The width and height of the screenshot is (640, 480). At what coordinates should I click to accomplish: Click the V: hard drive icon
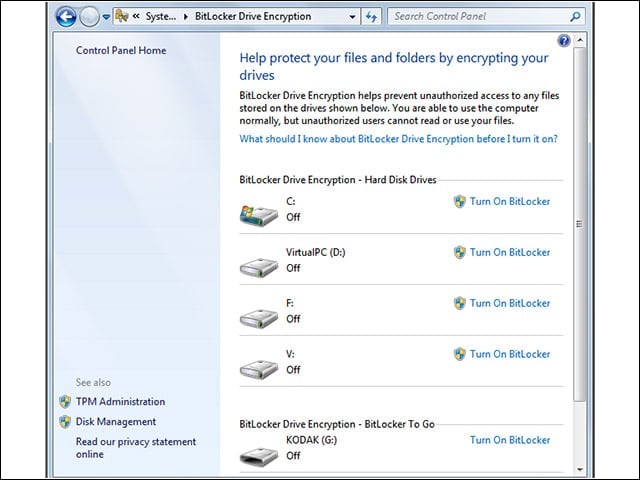[259, 369]
